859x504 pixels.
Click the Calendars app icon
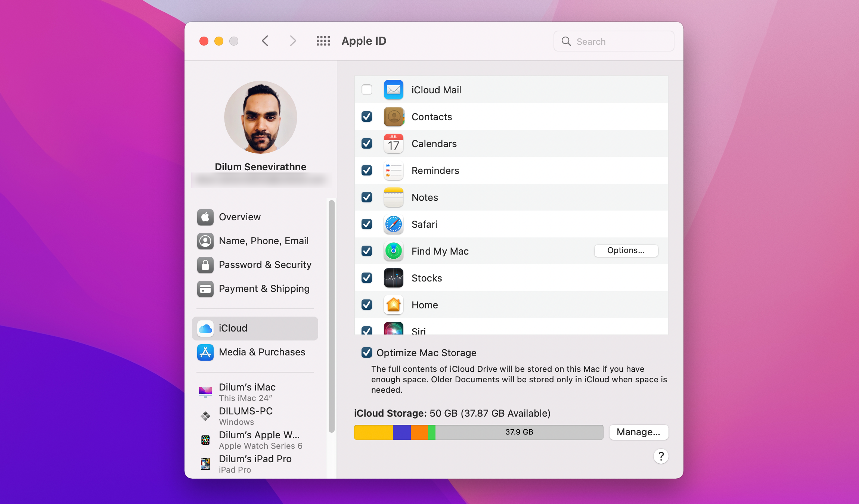tap(393, 144)
